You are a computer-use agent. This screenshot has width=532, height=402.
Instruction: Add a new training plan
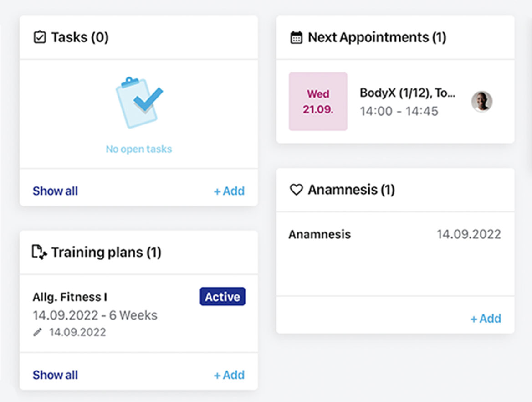pyautogui.click(x=229, y=375)
